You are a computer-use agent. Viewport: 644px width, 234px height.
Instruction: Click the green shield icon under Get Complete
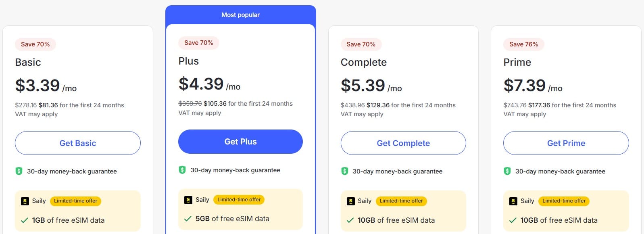coord(344,171)
